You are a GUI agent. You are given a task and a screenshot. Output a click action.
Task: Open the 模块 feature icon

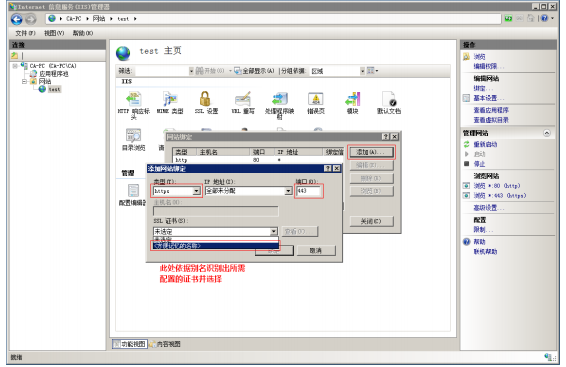pyautogui.click(x=352, y=99)
